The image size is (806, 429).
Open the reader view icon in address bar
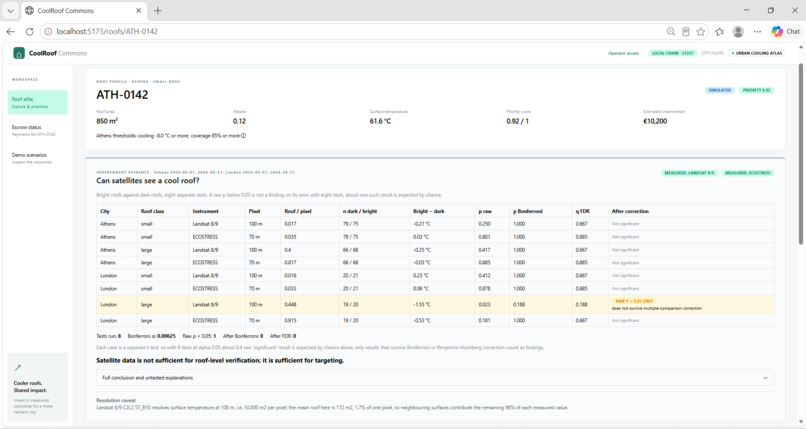686,31
